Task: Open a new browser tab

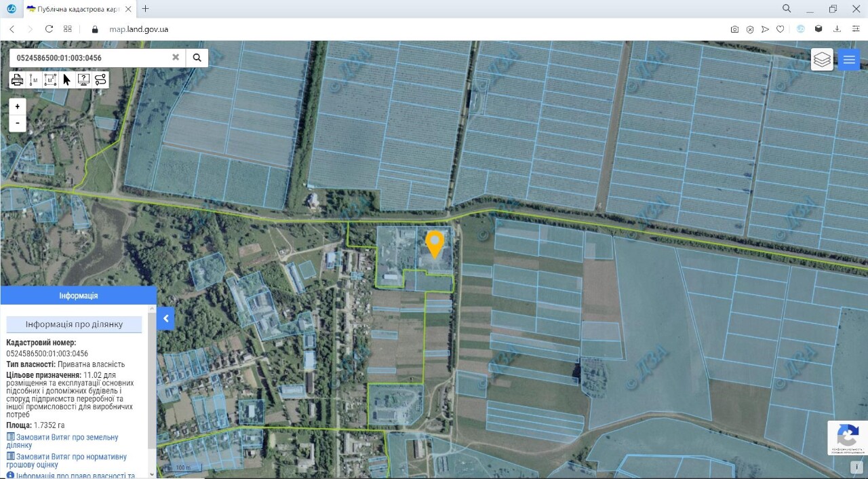Action: (x=145, y=9)
